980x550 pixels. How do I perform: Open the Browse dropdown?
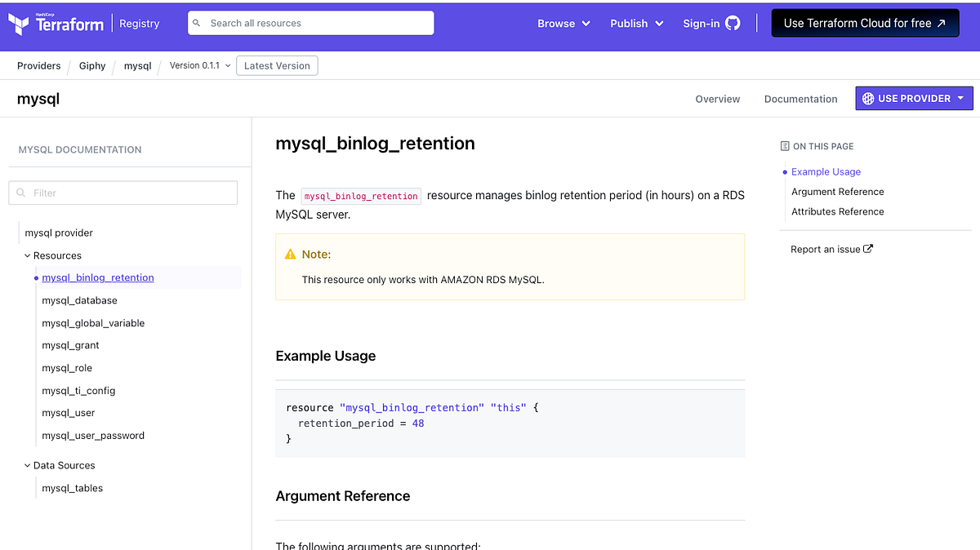click(x=563, y=24)
